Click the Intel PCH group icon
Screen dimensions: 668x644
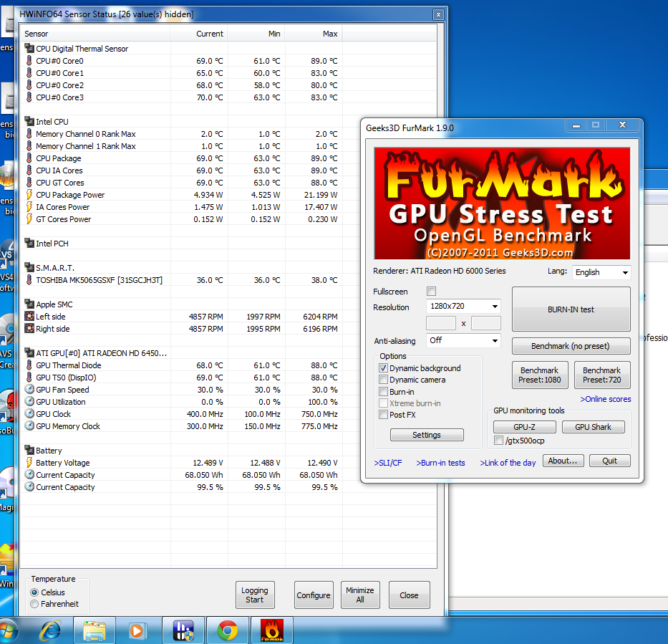tap(29, 244)
